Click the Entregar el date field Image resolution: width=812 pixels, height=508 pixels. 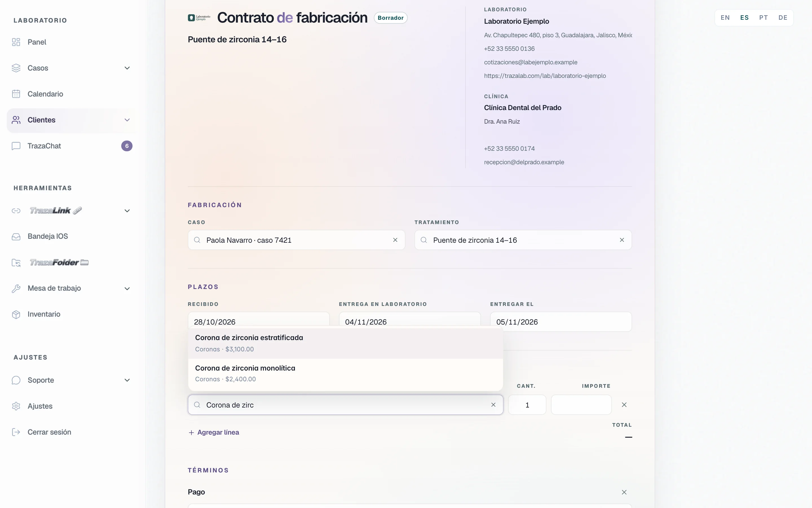561,322
